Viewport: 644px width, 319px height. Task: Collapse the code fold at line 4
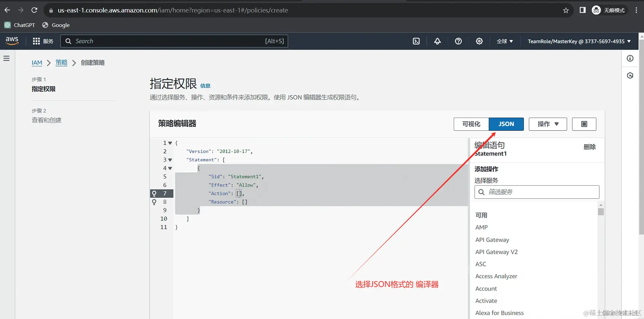pos(170,168)
